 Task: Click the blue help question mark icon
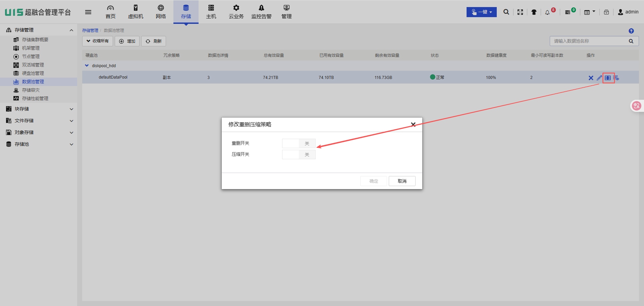point(631,31)
